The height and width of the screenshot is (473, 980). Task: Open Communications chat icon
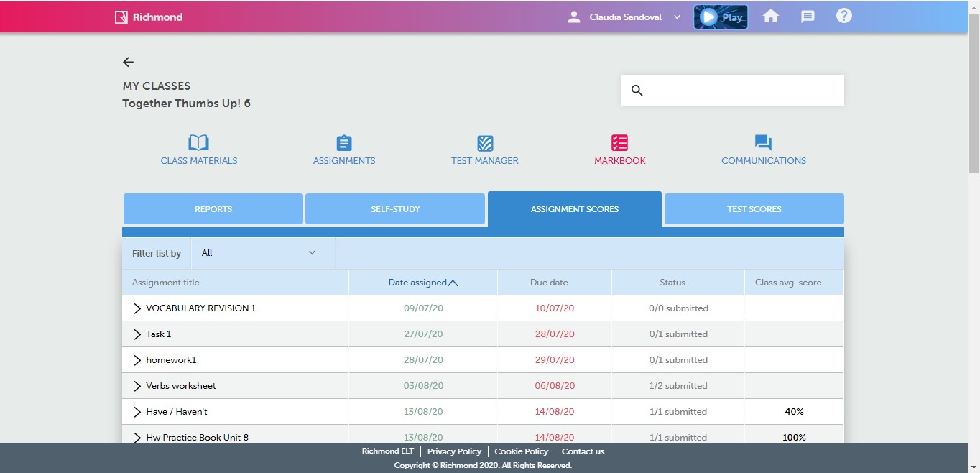(x=763, y=143)
